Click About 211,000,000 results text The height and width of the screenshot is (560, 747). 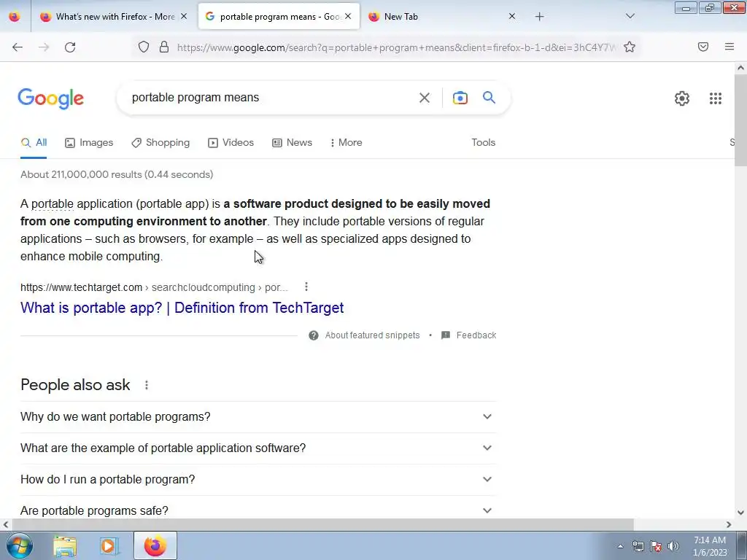[117, 175]
